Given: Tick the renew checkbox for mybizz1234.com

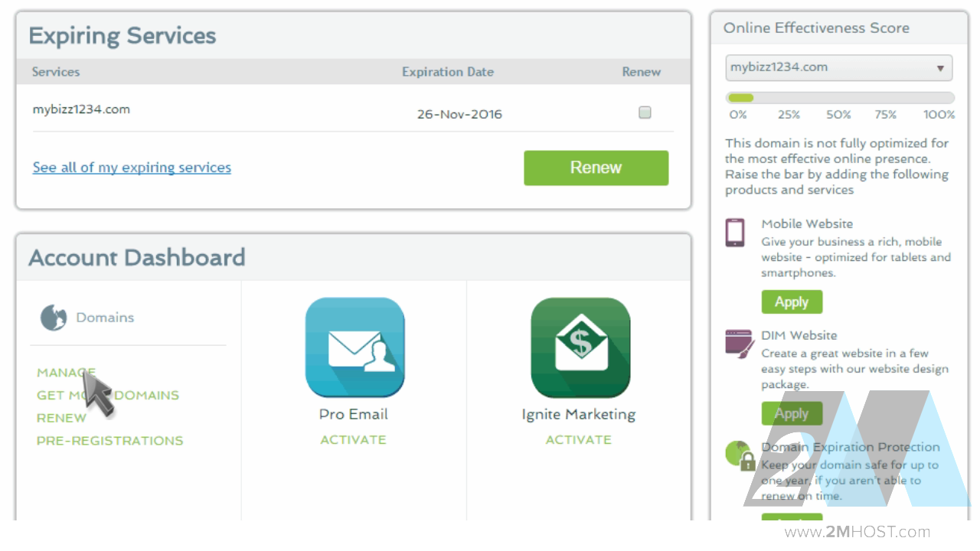Looking at the screenshot, I should pos(645,112).
